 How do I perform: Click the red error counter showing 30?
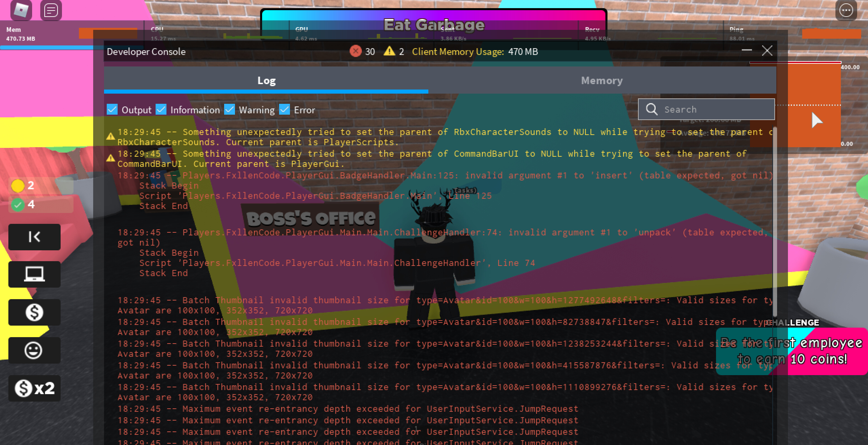(363, 52)
